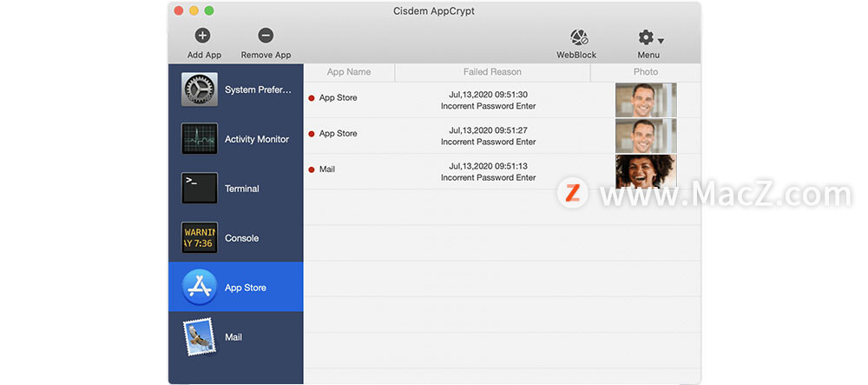The image size is (868, 385).
Task: Click Incorrent Password Enter in Mail row
Action: pos(488,178)
